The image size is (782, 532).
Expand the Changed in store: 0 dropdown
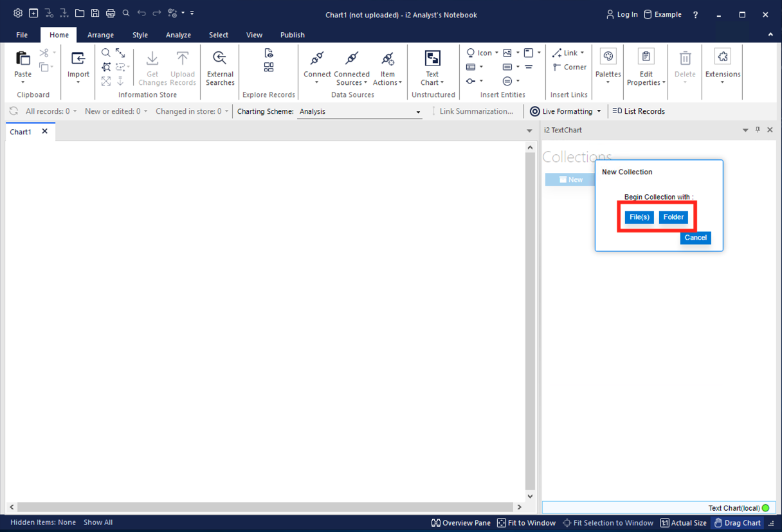(226, 111)
